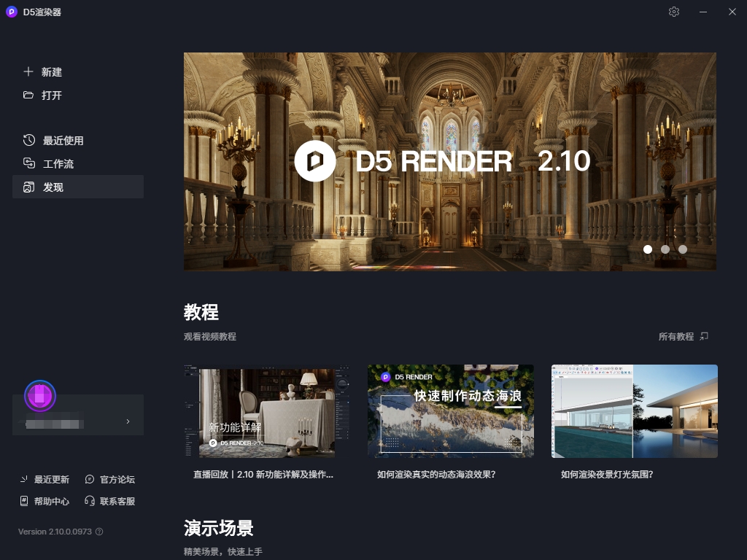Click the 工作流 workflow icon

[x=29, y=163]
